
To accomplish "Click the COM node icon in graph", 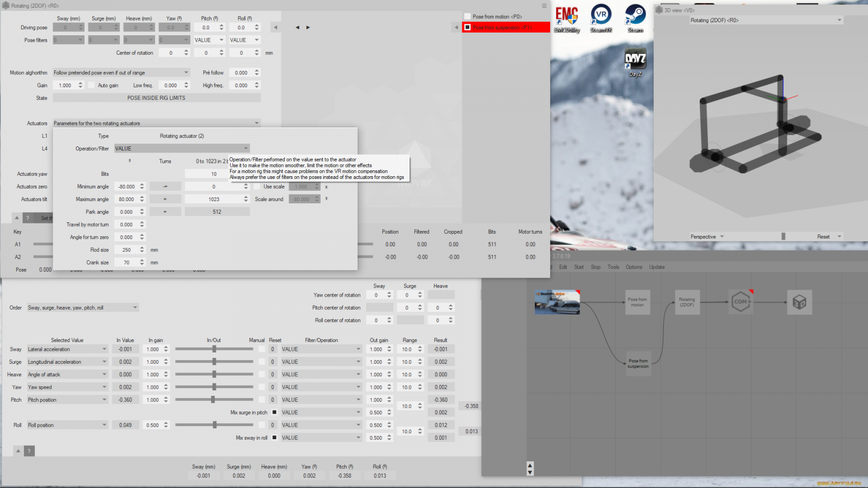I will 741,302.
